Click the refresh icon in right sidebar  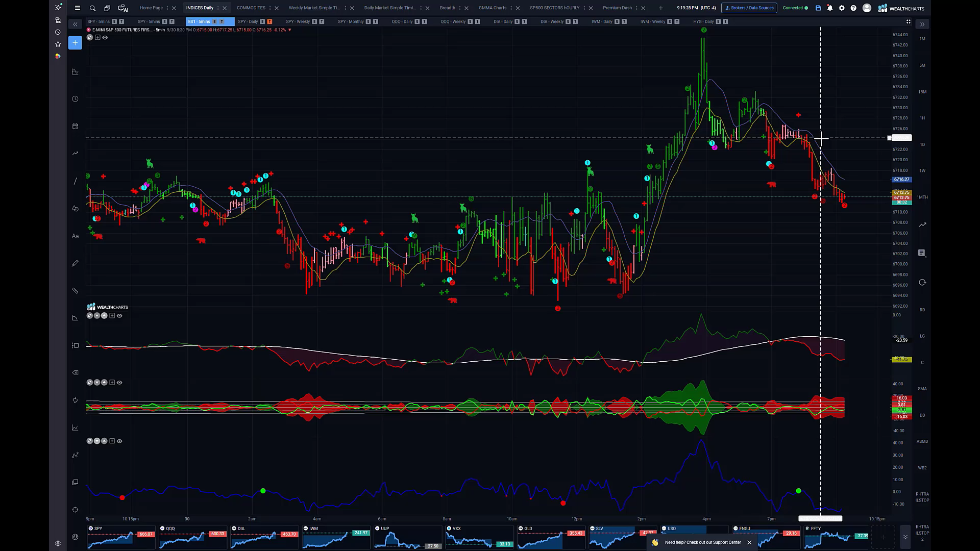922,283
